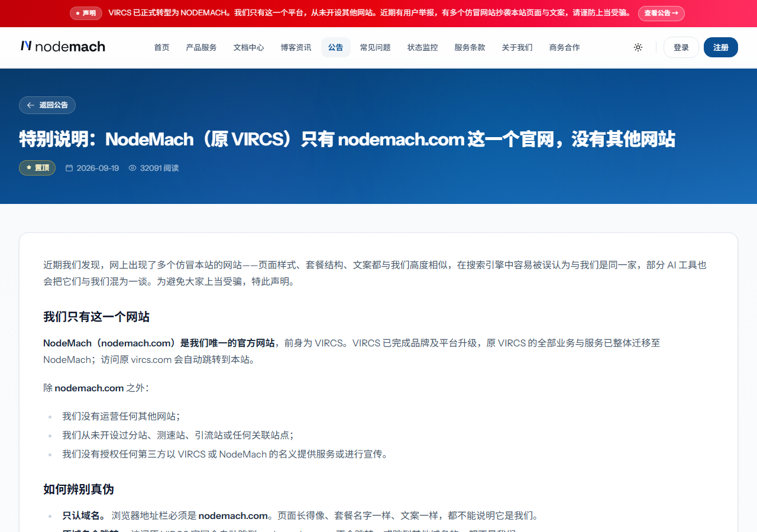Screen dimensions: 757x532
Task: Click the heading 我们只有这一个网站
Action: (96, 317)
